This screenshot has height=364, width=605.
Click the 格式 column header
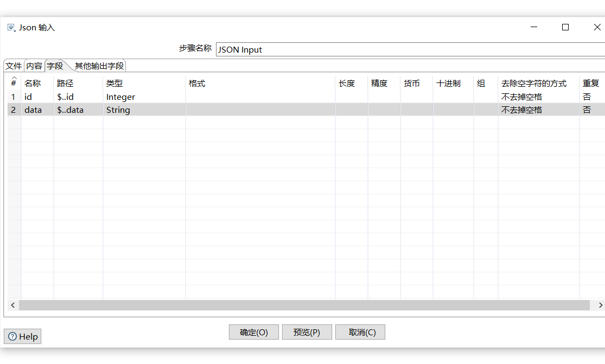point(260,83)
